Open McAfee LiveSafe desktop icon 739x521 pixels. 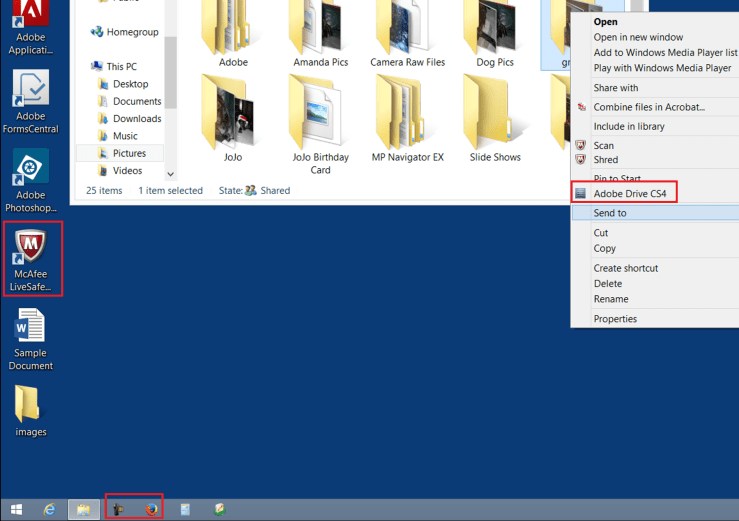pos(31,259)
